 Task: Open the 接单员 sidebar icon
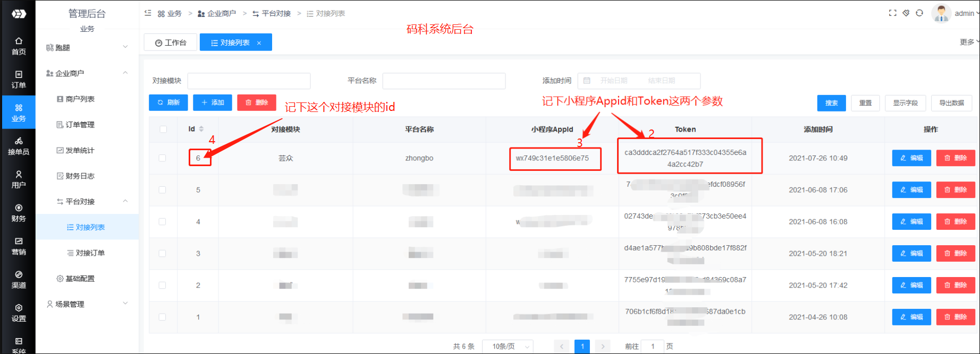pos(19,146)
